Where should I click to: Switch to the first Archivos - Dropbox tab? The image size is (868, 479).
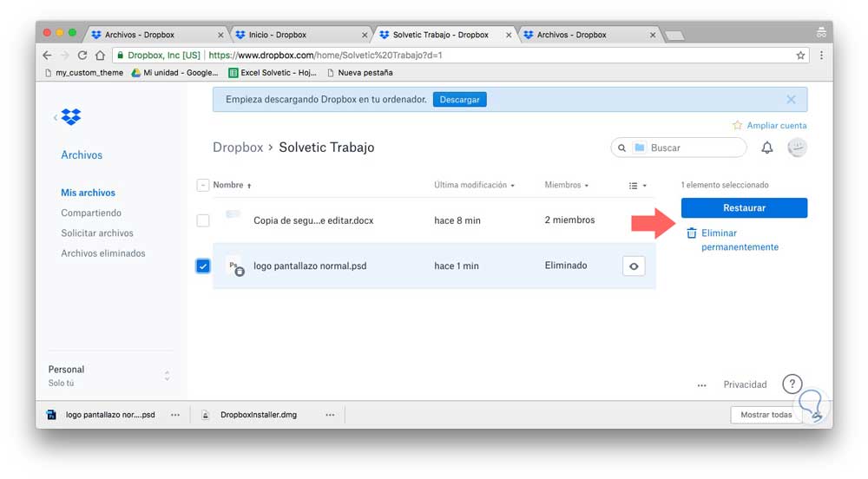(156, 35)
